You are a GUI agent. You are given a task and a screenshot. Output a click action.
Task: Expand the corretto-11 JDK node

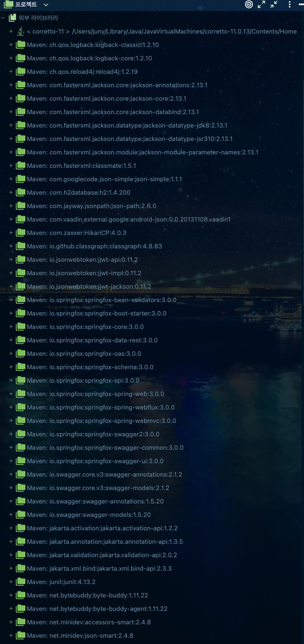[11, 31]
